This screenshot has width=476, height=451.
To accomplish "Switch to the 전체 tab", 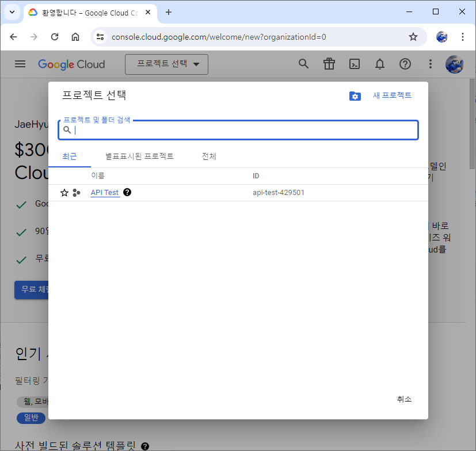I will click(x=209, y=156).
